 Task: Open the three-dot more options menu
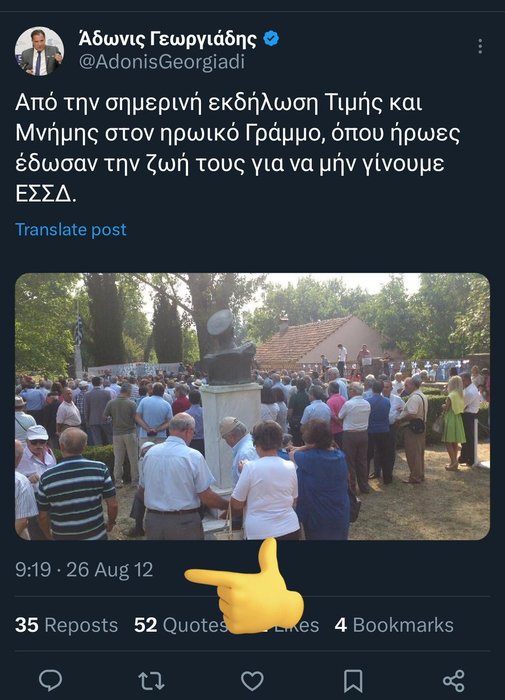[480, 46]
